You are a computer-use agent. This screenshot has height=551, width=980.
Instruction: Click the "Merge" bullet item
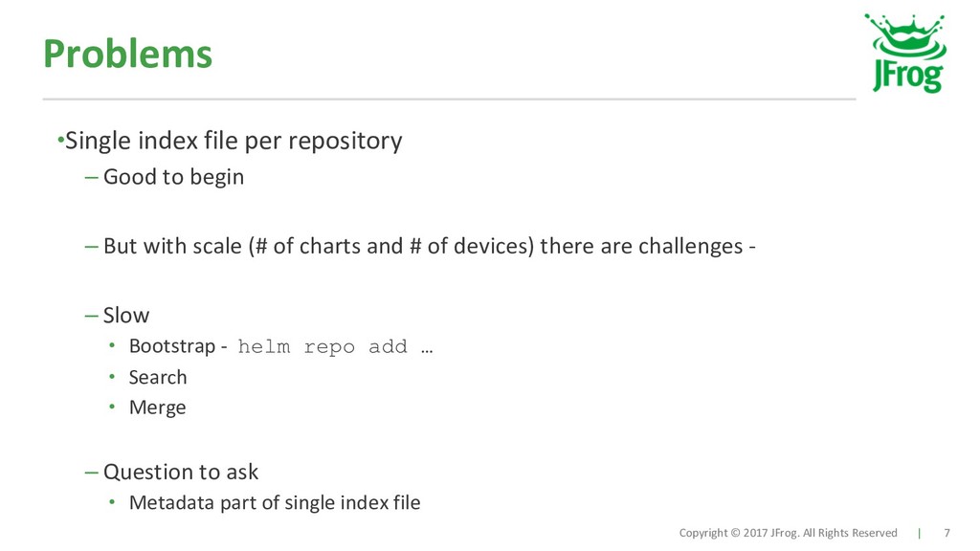click(158, 408)
